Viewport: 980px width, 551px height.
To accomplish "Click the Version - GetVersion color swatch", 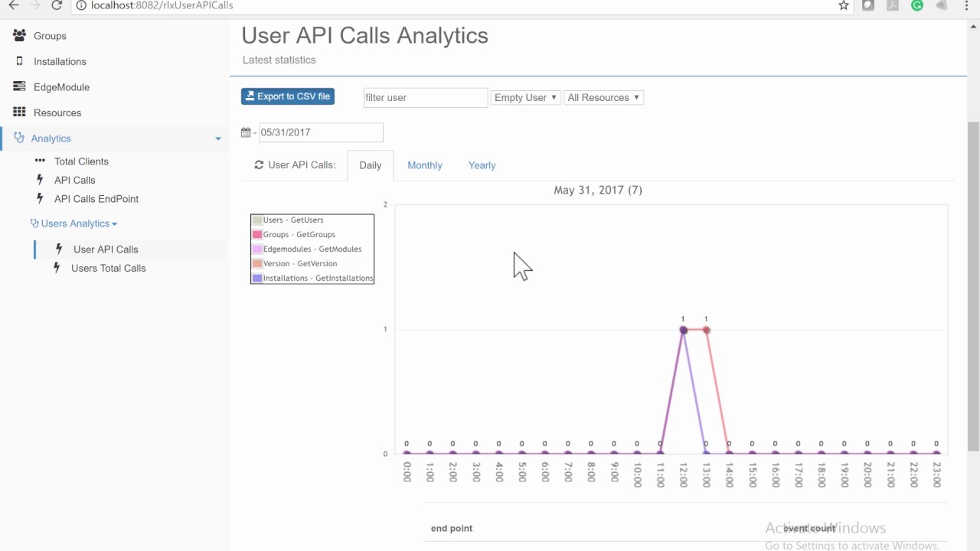I will (x=257, y=264).
